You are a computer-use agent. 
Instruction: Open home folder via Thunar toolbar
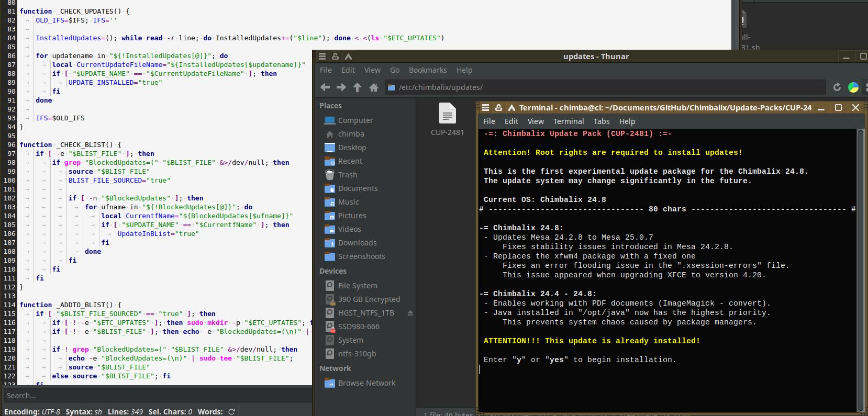pos(374,87)
